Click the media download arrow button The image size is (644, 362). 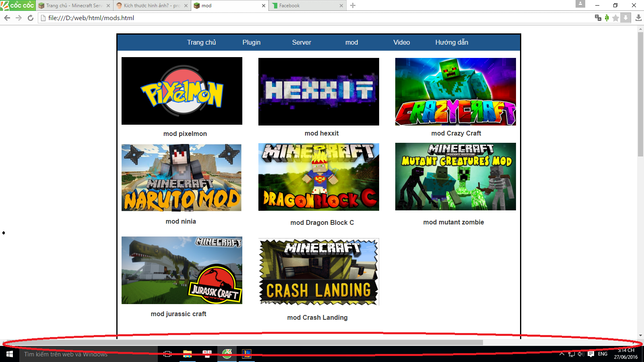(625, 18)
